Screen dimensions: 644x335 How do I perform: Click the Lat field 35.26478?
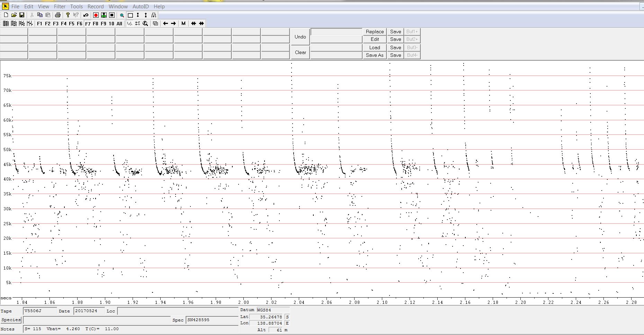[266, 317]
